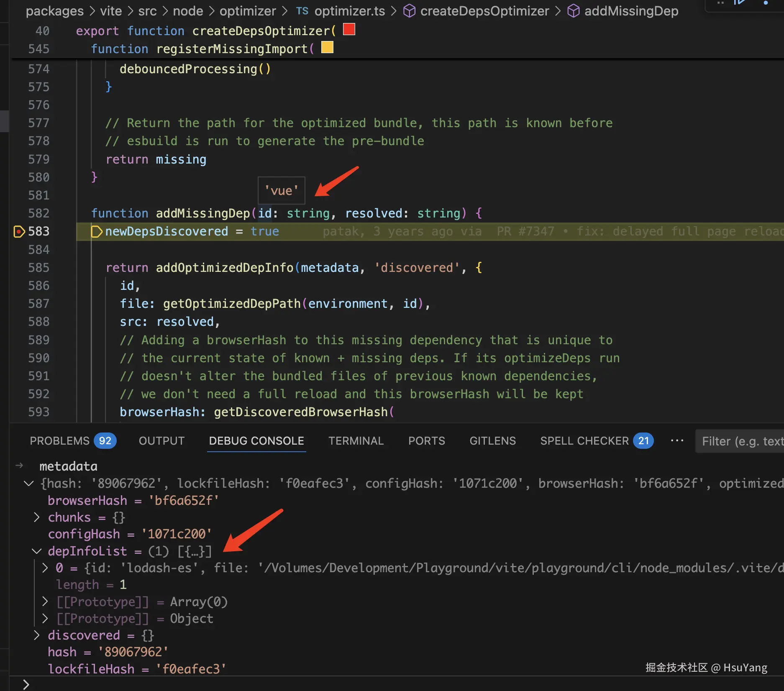This screenshot has height=691, width=784.
Task: Open the node breadcrumb folder
Action: [x=188, y=11]
